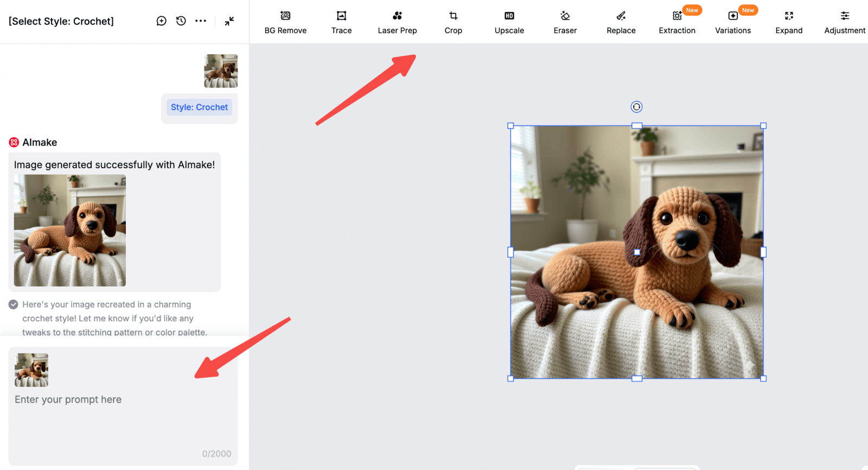This screenshot has height=470, width=868.
Task: Open the Extraction tool
Action: click(676, 22)
